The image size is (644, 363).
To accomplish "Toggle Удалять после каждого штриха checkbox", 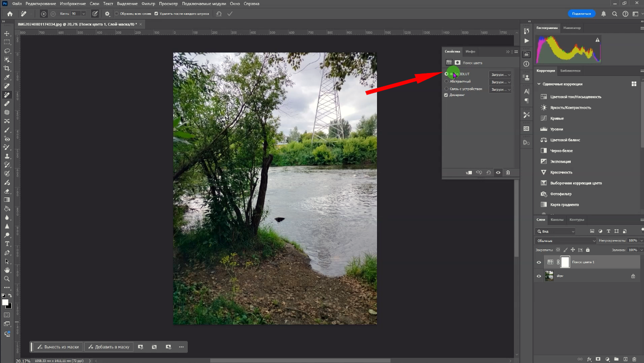I will coord(156,13).
